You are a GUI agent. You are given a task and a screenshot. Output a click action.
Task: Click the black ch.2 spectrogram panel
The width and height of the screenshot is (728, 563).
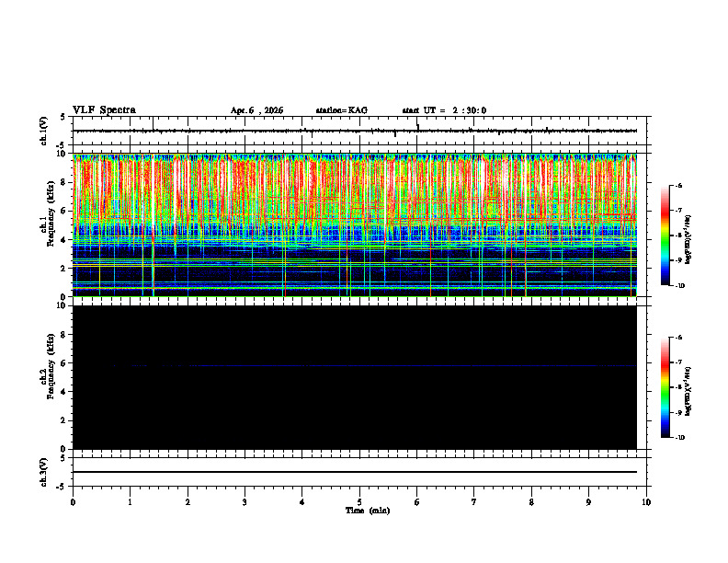coord(355,377)
